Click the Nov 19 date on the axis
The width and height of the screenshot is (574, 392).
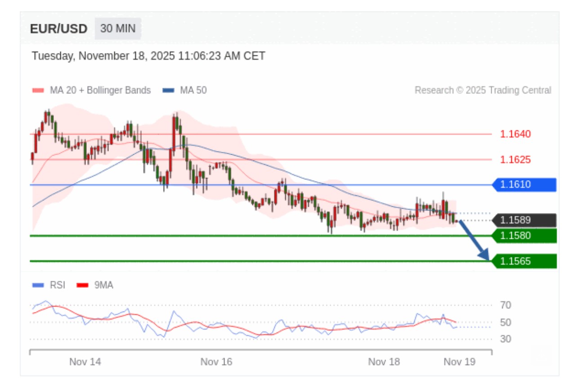coord(459,362)
